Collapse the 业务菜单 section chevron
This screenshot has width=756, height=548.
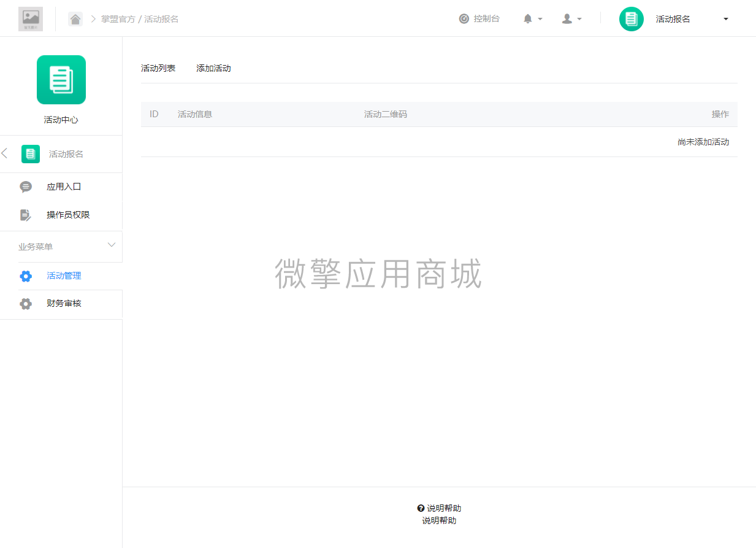point(112,245)
